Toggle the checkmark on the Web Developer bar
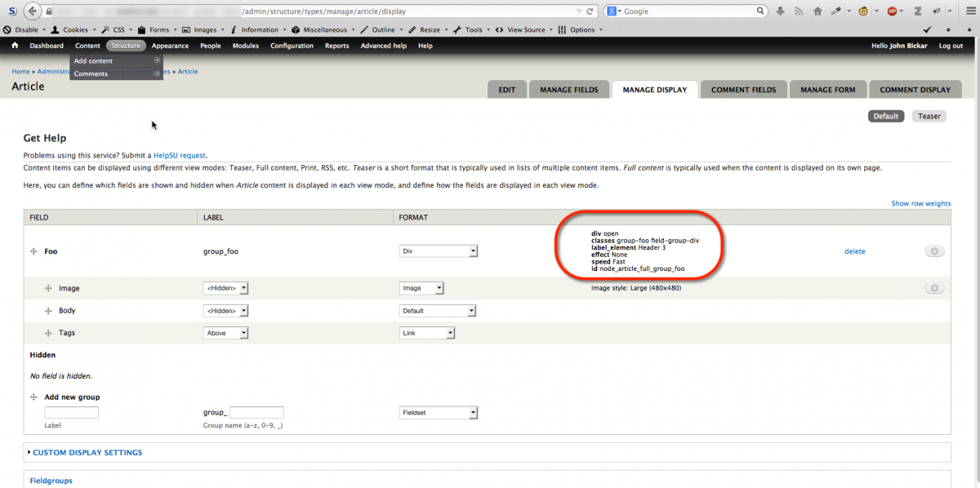Image resolution: width=980 pixels, height=488 pixels. 926,29
